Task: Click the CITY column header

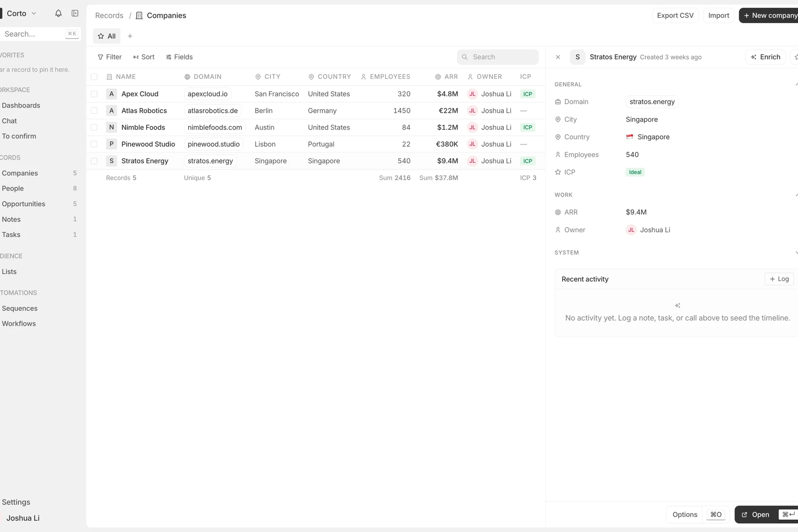Action: [x=268, y=77]
